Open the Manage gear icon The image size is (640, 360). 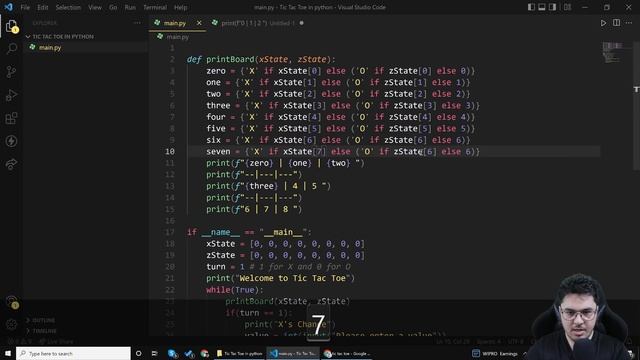[11, 324]
